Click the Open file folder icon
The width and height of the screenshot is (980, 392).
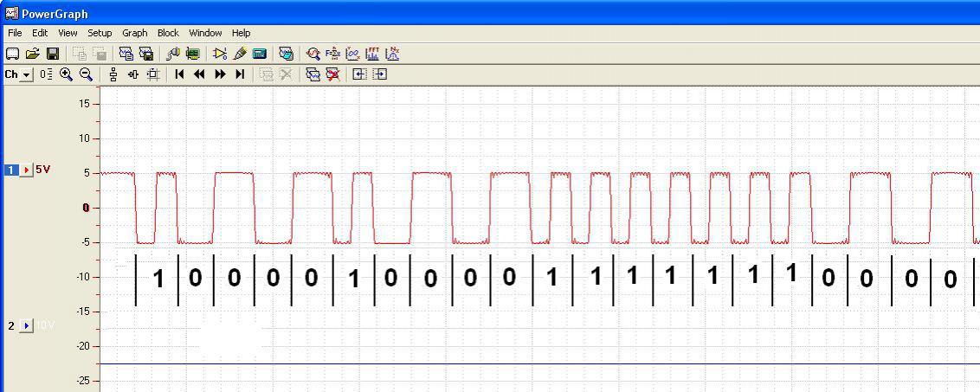point(33,54)
